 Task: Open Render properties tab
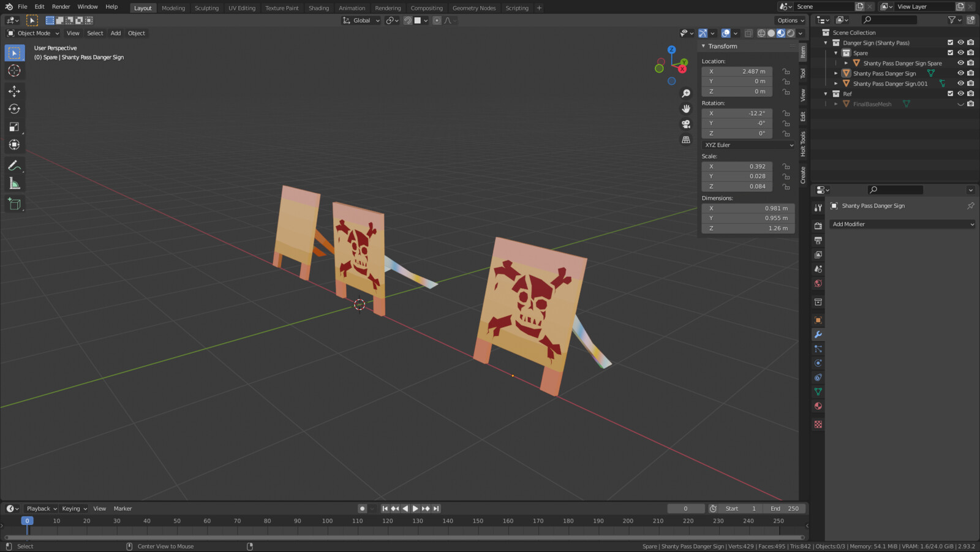818,226
